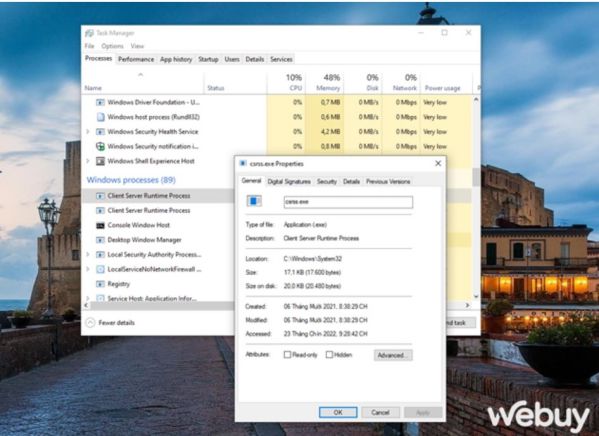Click the sort arrow above Name column
Viewport: 599px width, 436px height.
click(141, 75)
